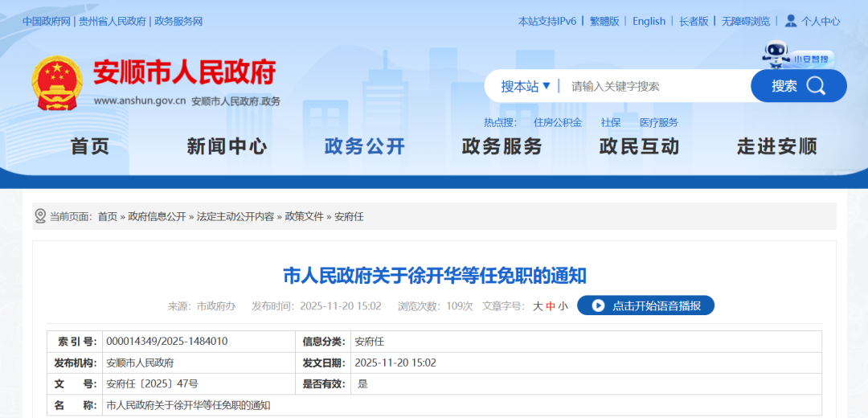Switch site language to English
Image resolution: width=868 pixels, height=418 pixels.
[x=649, y=22]
